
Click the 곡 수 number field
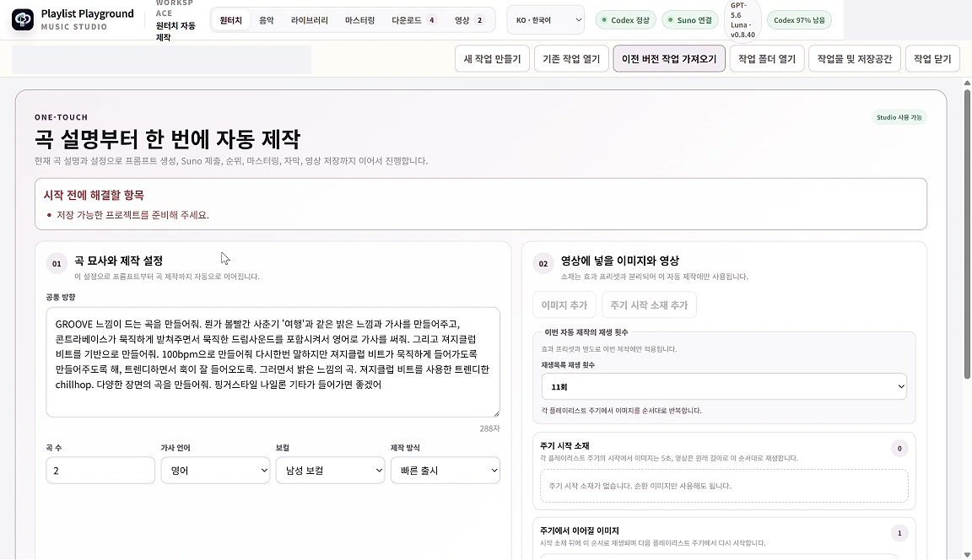click(x=100, y=470)
